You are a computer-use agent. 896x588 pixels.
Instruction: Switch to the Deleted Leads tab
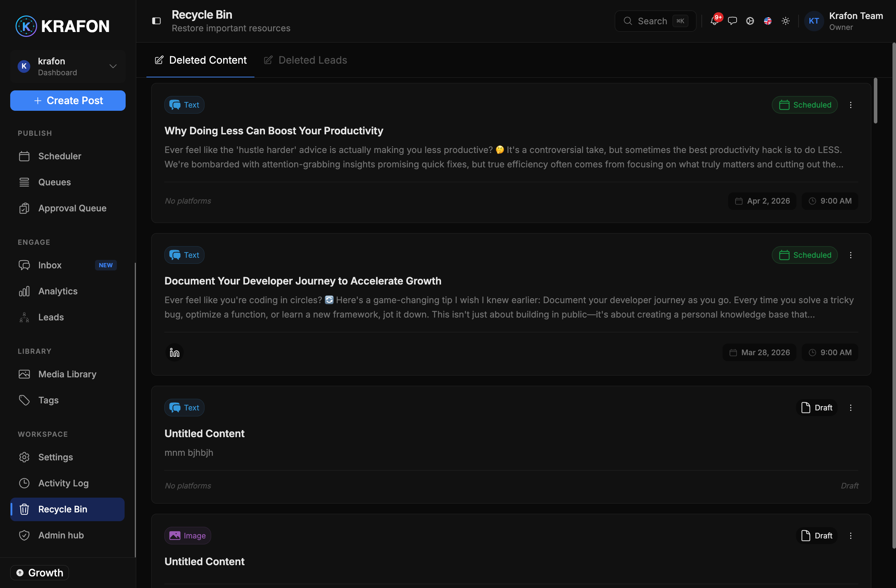[305, 60]
